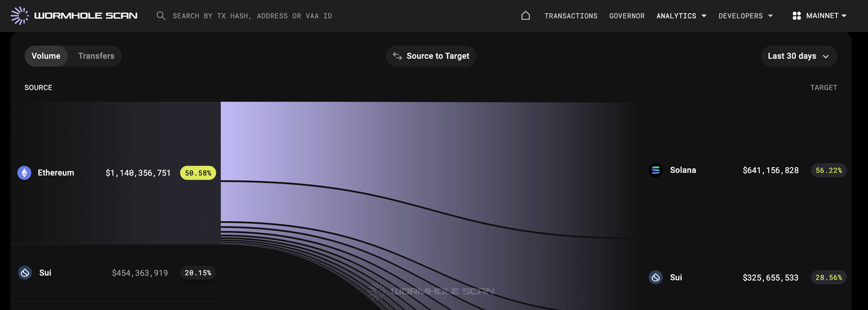Viewport: 868px width, 310px height.
Task: Click the Wormhole Scan logo
Action: (74, 16)
